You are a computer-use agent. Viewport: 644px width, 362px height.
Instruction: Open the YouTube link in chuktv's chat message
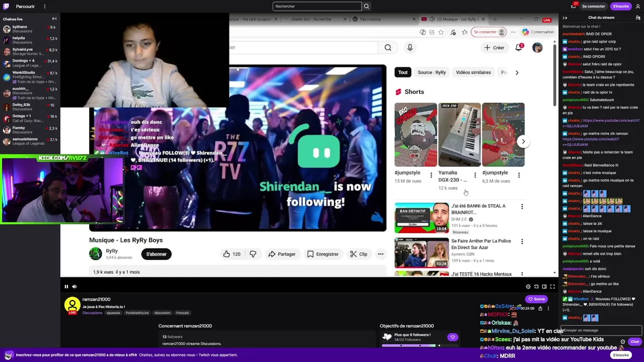(x=601, y=123)
